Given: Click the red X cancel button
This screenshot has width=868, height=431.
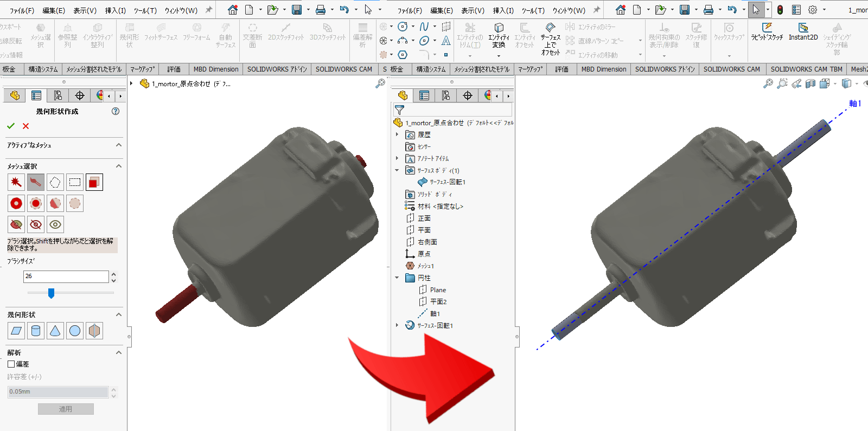Looking at the screenshot, I should coord(25,126).
